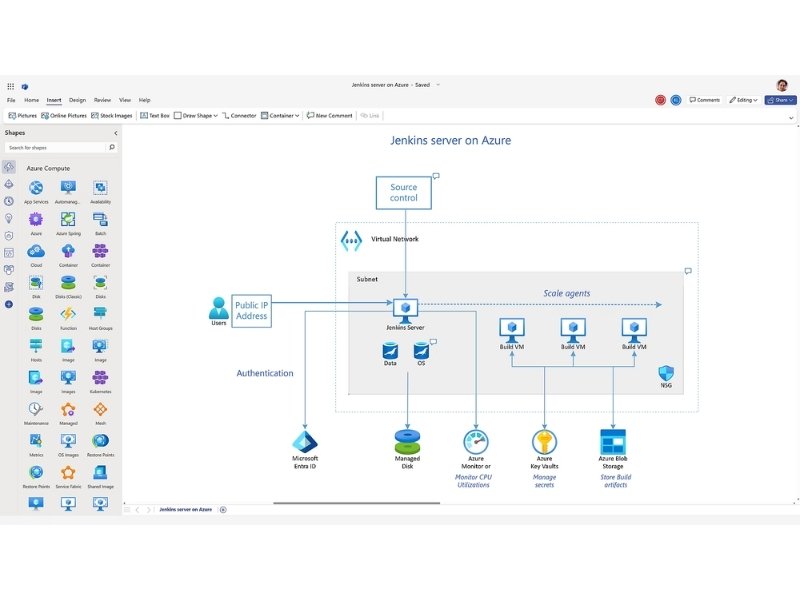Select the Azure Blob Storage shape
This screenshot has width=800, height=600.
(613, 449)
